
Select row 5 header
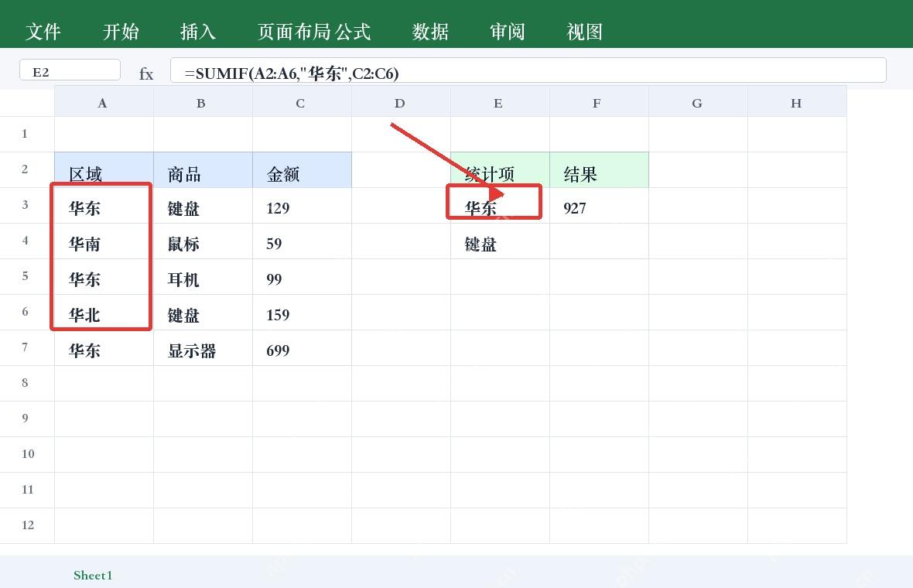[27, 276]
